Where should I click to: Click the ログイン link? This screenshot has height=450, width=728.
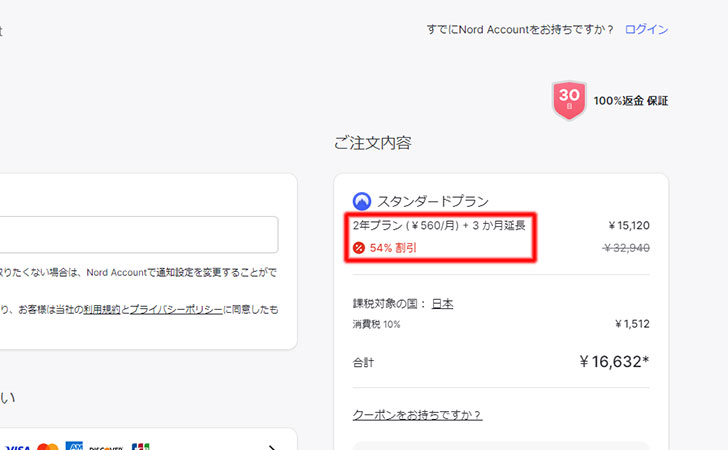(646, 30)
